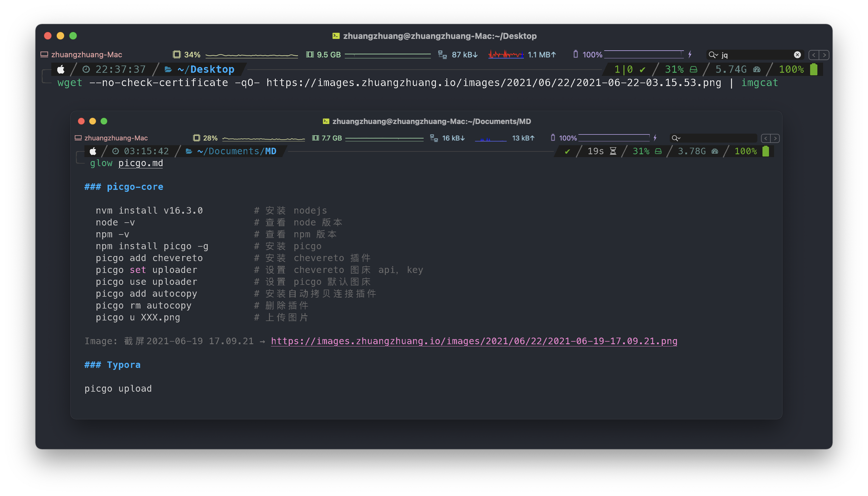Image resolution: width=868 pixels, height=496 pixels.
Task: Click the ~/Documents/MD path in the inner prompt
Action: coord(237,151)
